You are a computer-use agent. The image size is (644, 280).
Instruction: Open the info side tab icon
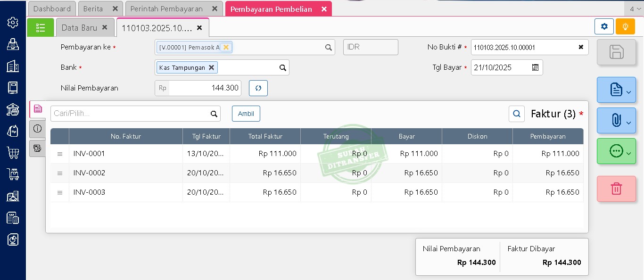38,129
